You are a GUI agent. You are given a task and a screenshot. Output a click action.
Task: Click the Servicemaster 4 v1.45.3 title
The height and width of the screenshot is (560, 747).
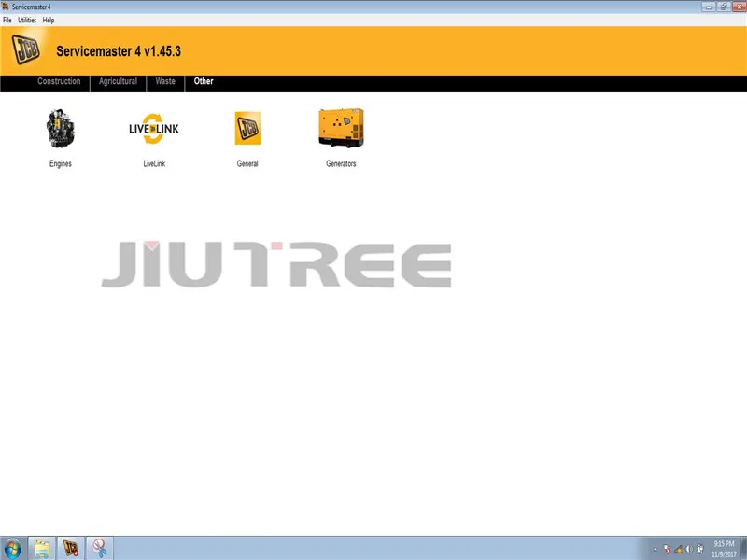[x=119, y=51]
